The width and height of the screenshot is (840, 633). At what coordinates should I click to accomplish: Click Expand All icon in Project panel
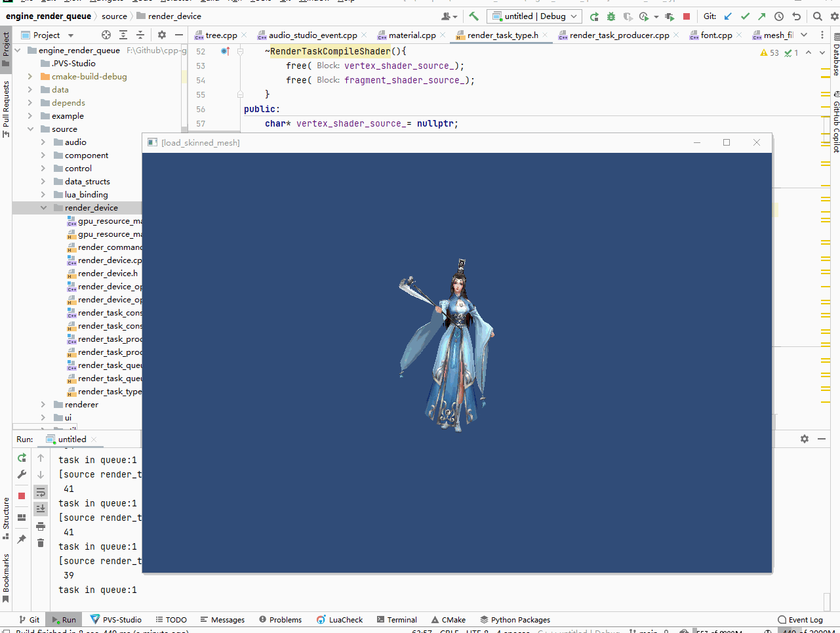(123, 35)
